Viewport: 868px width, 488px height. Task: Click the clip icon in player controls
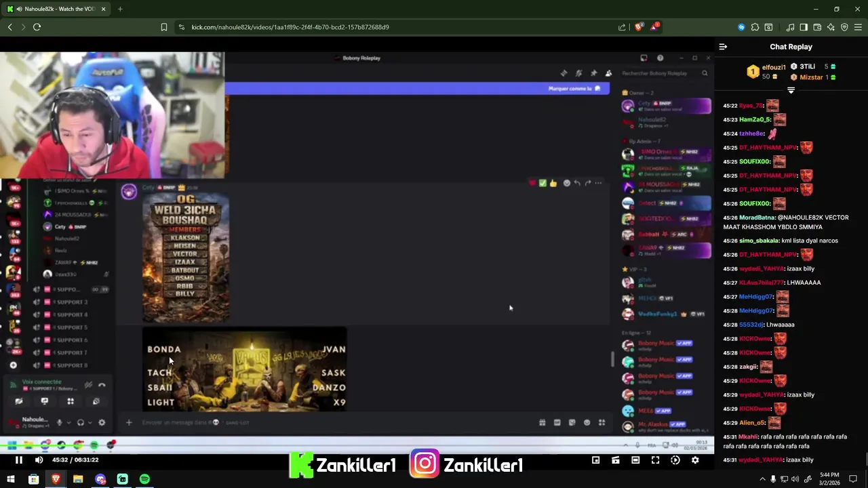point(615,460)
